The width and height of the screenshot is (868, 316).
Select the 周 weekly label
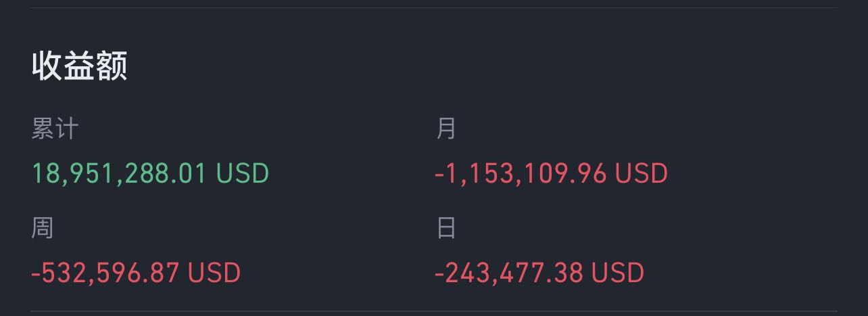click(x=42, y=228)
